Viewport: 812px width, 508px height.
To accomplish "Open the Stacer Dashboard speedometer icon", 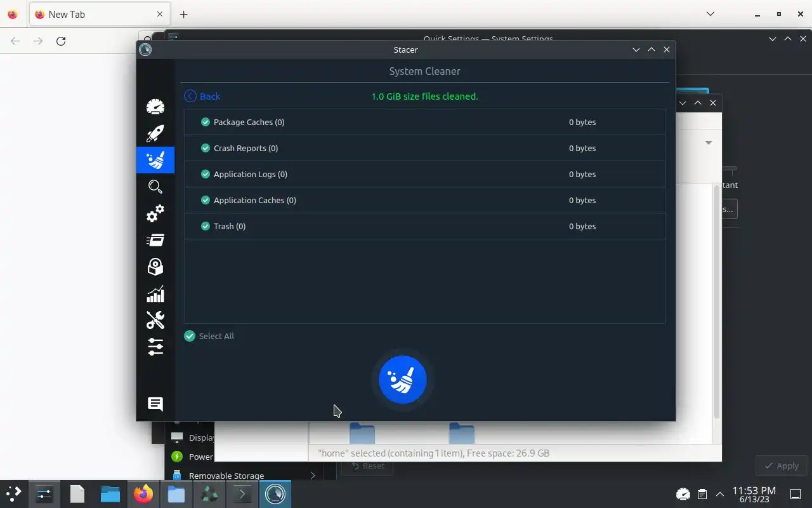I will point(155,107).
